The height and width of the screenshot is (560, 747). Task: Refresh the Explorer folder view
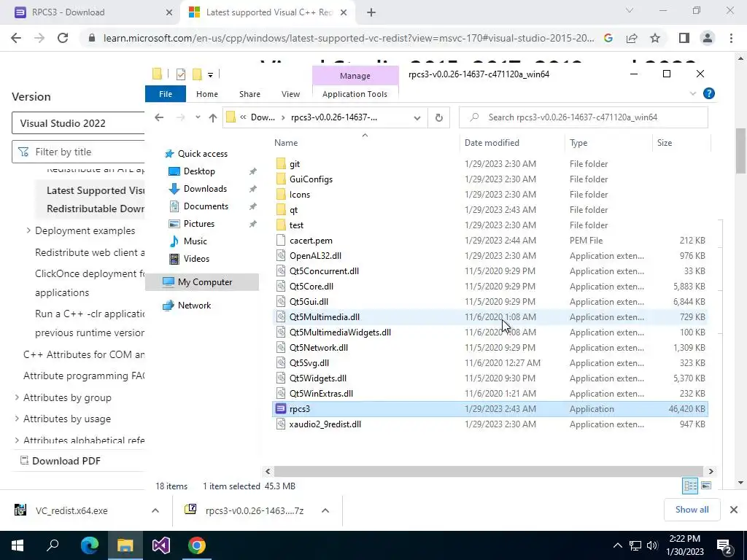tap(438, 117)
